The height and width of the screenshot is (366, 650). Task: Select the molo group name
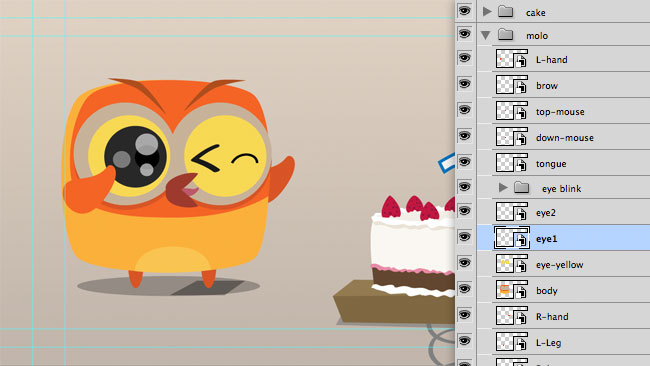click(537, 36)
